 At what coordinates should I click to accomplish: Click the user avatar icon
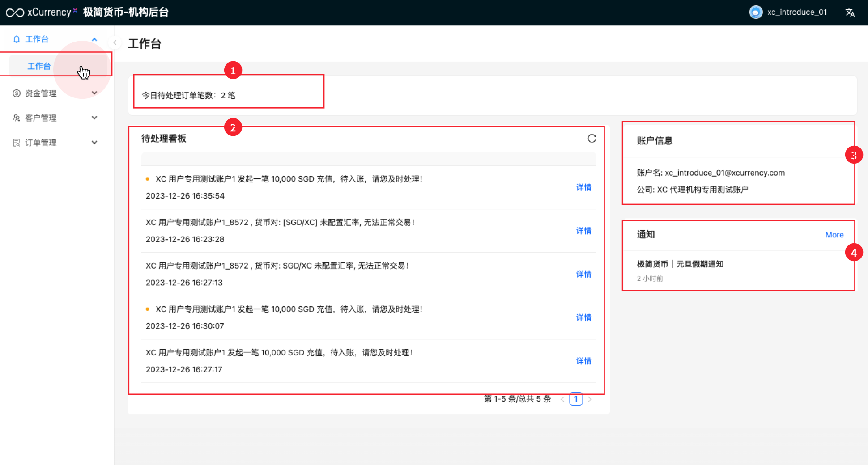point(755,12)
